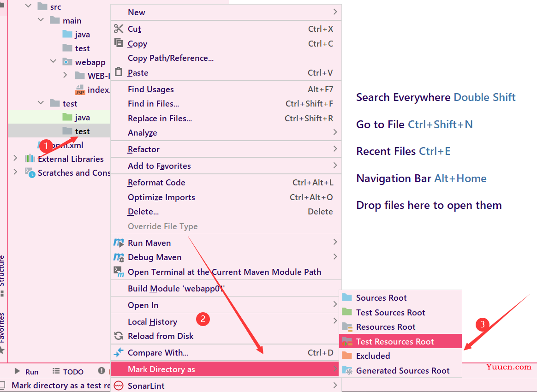The width and height of the screenshot is (537, 392).
Task: Open the Run tool window tab
Action: coord(26,371)
